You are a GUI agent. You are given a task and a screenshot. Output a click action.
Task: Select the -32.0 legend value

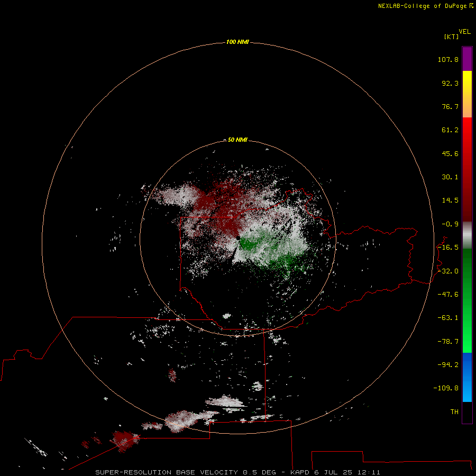click(x=448, y=271)
